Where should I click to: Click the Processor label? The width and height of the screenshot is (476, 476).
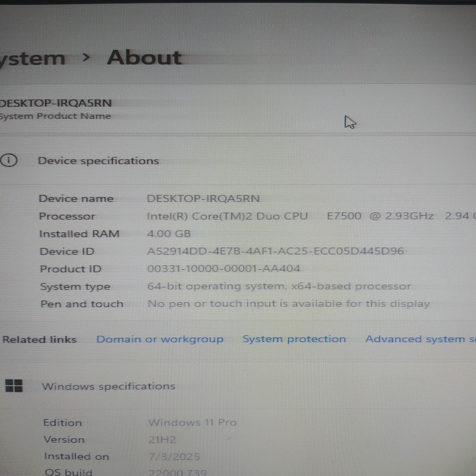[x=67, y=216]
